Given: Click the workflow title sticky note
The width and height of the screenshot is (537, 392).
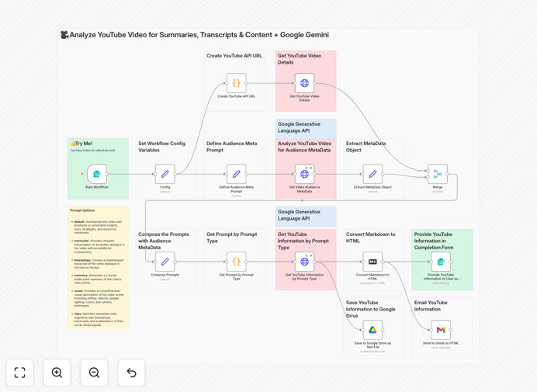Looking at the screenshot, I should pos(195,35).
